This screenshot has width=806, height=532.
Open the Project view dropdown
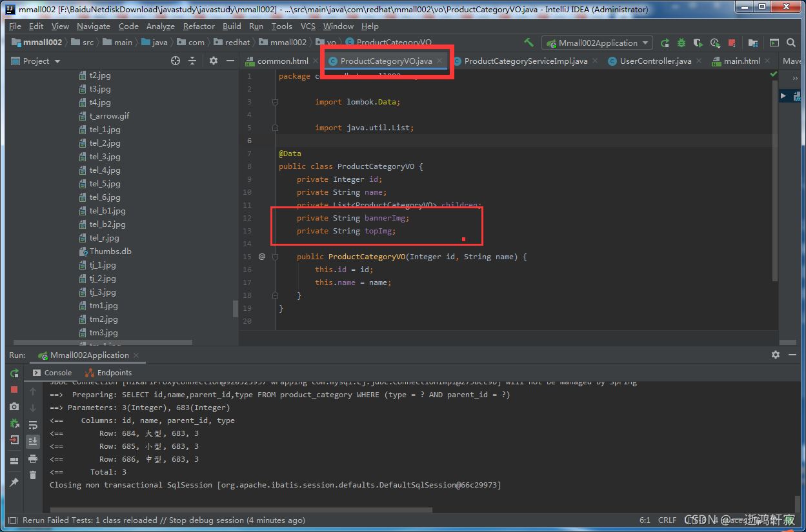[x=42, y=61]
